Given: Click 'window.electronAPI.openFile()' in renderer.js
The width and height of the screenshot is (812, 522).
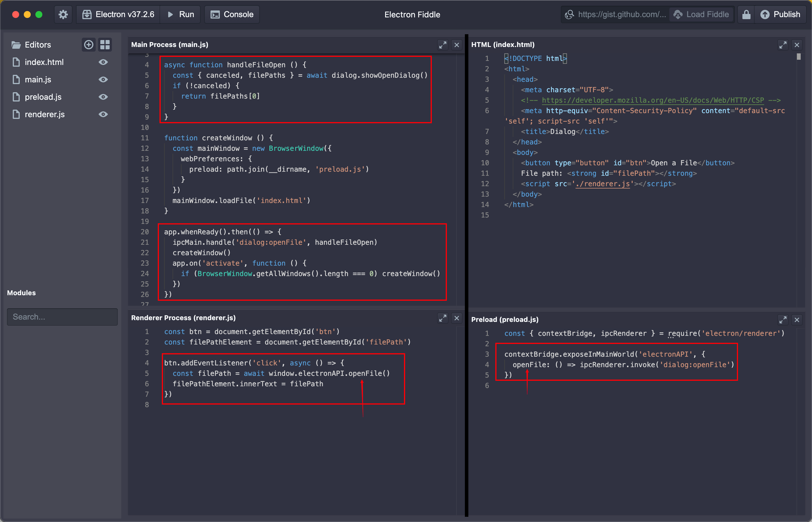Looking at the screenshot, I should click(329, 374).
